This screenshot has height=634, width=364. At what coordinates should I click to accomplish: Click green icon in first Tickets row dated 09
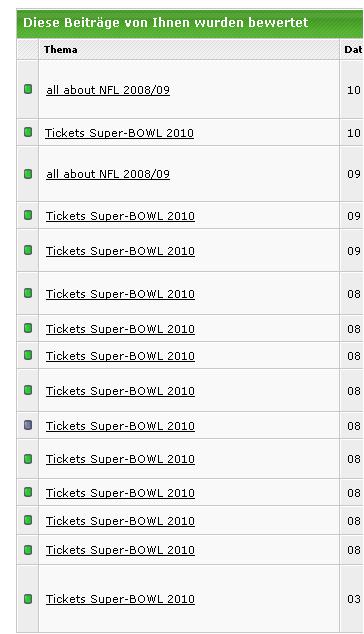28,215
